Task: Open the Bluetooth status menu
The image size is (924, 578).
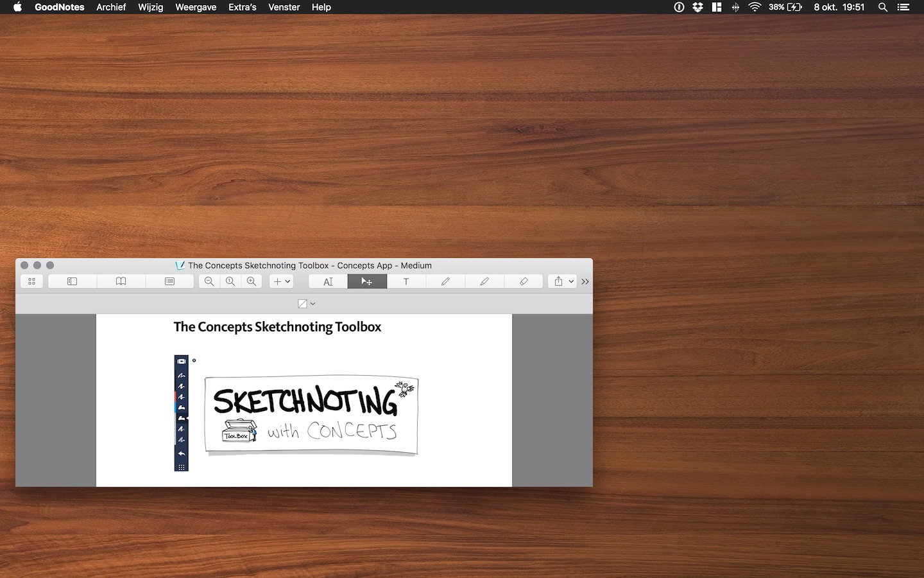Action: [735, 7]
